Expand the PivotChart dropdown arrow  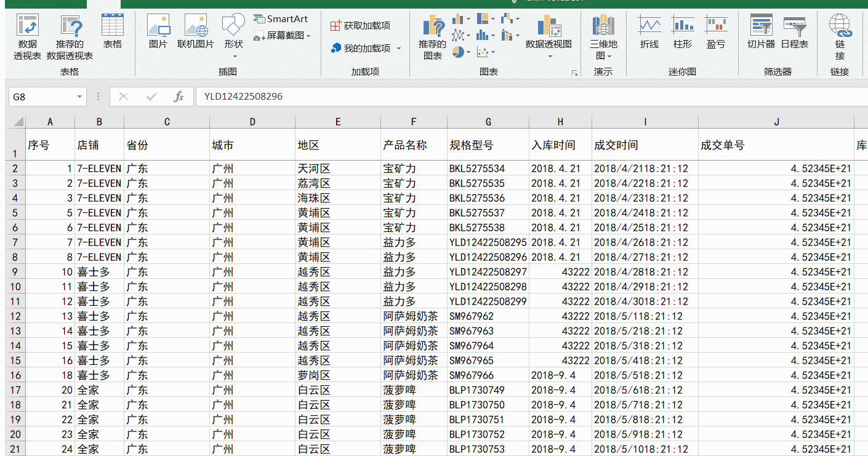[x=549, y=57]
